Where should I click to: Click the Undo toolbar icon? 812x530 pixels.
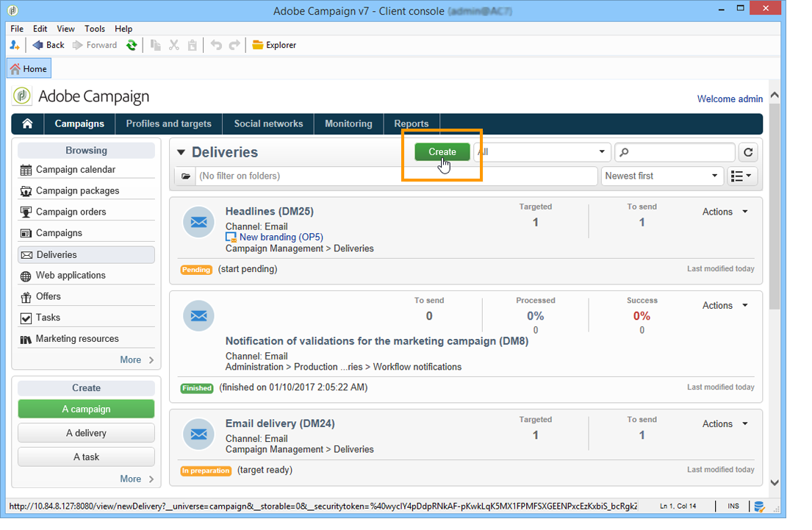tap(216, 45)
